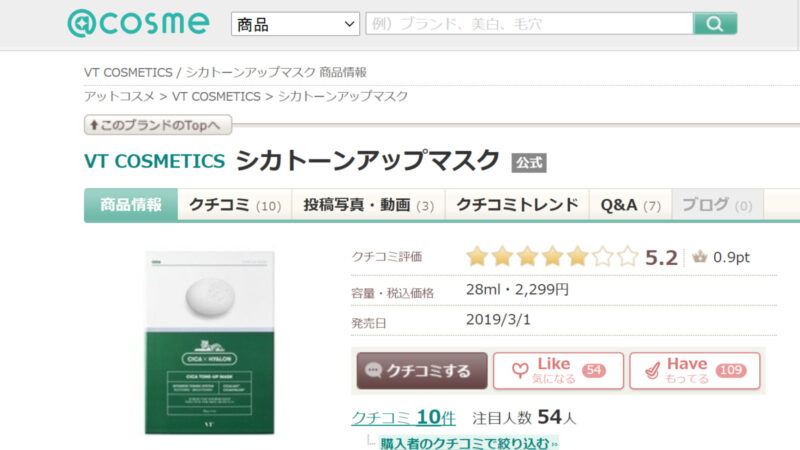Open アットコスメ breadcrumb link
Viewport: 800px width, 450px height.
119,96
